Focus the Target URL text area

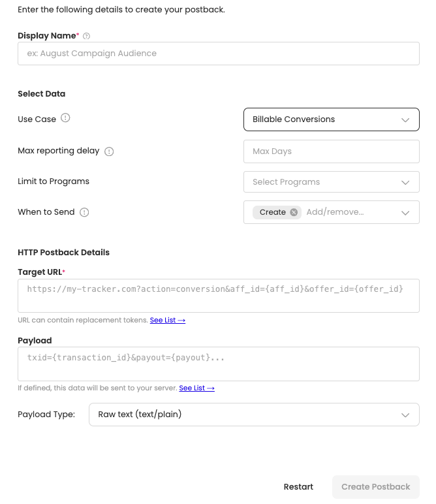[218, 295]
